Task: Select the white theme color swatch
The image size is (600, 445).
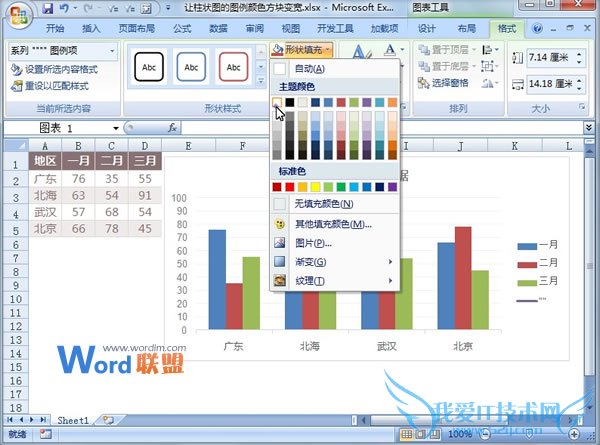Action: tap(277, 102)
